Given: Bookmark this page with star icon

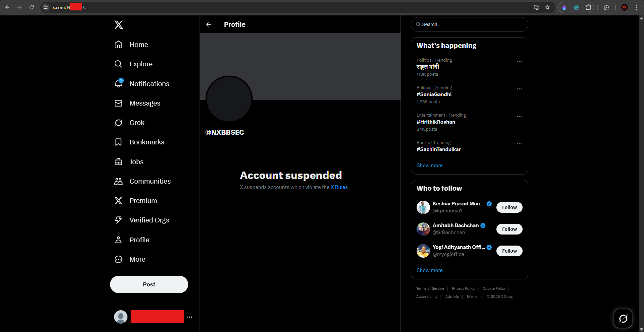Looking at the screenshot, I should click(547, 7).
